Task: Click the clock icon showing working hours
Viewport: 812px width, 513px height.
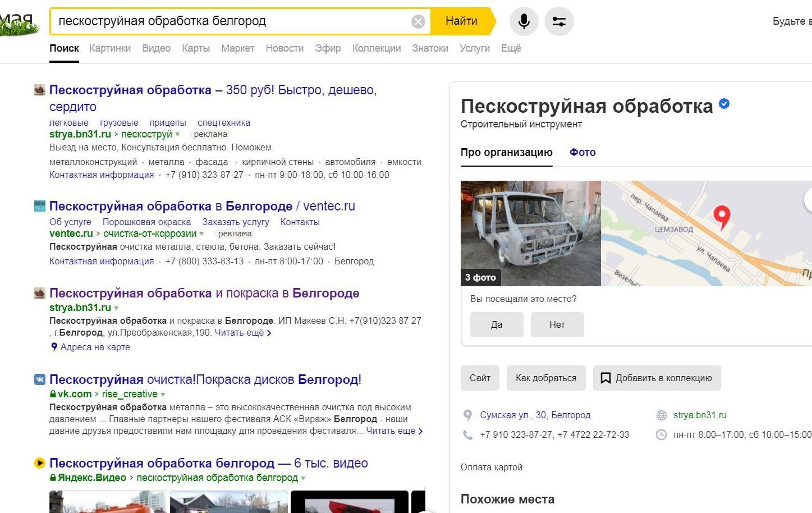Action: (x=660, y=434)
